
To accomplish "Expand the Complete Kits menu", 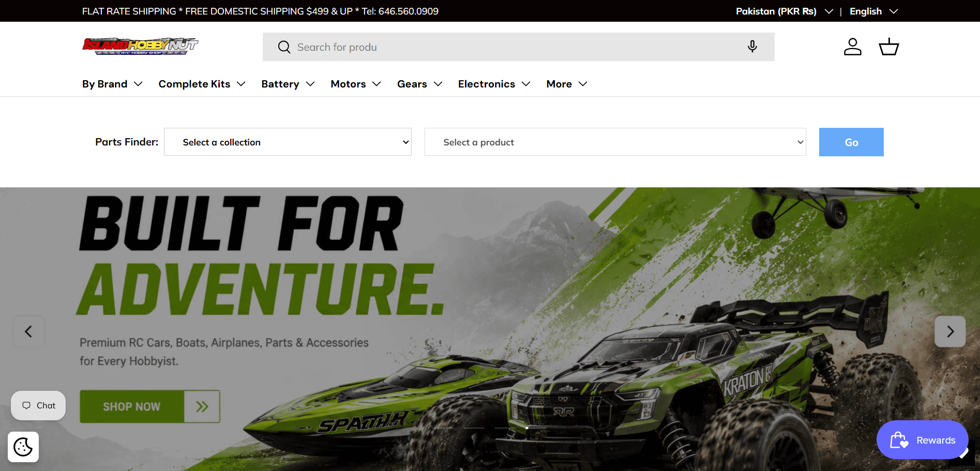I will [x=202, y=84].
